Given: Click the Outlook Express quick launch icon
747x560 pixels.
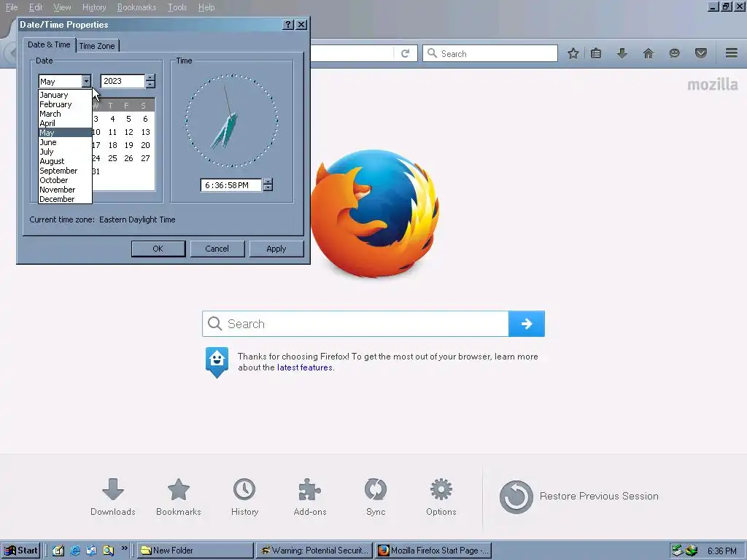Looking at the screenshot, I should tap(91, 551).
